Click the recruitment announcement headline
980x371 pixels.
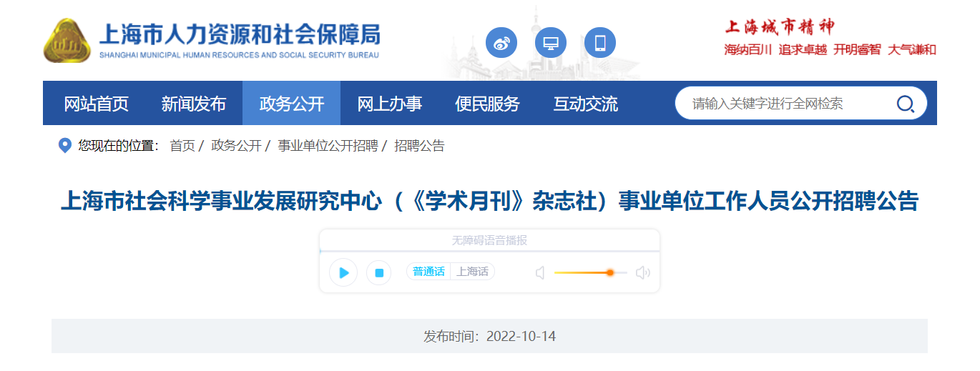(x=489, y=202)
